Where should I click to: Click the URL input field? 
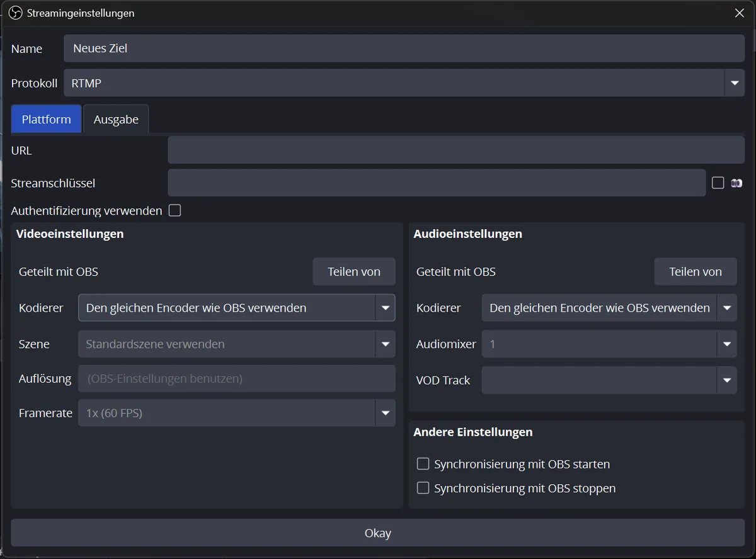coord(456,150)
